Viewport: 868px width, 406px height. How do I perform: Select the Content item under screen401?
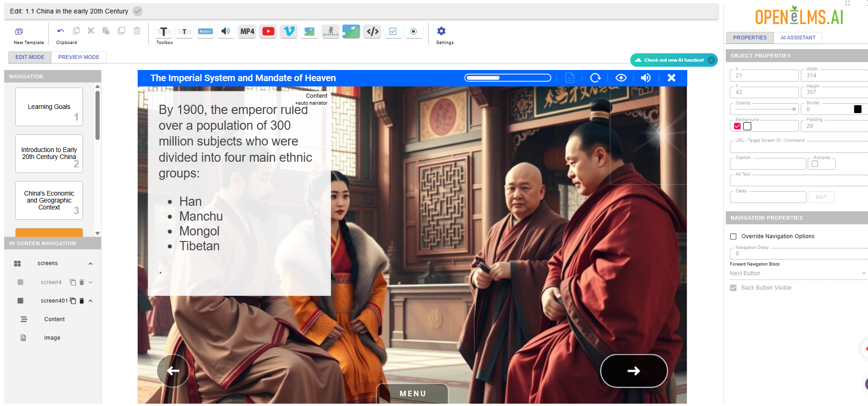click(x=54, y=319)
